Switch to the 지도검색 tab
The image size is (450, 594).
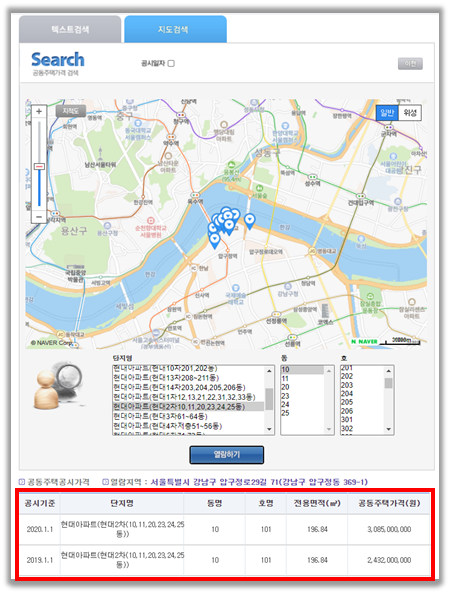(x=175, y=29)
